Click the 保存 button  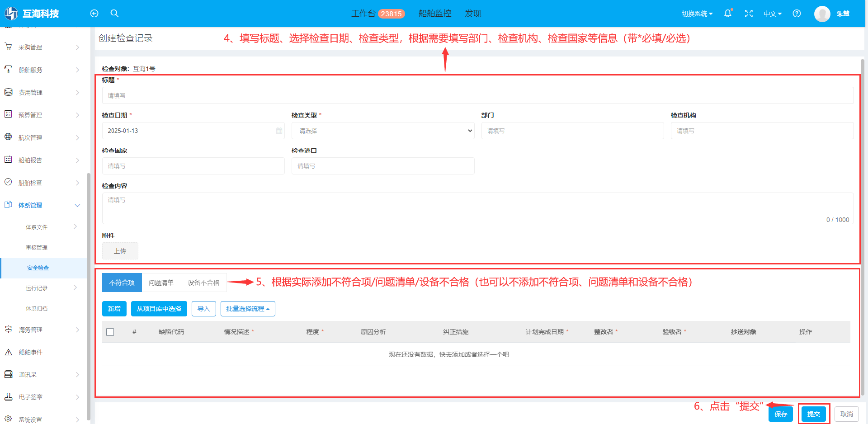[x=781, y=414]
